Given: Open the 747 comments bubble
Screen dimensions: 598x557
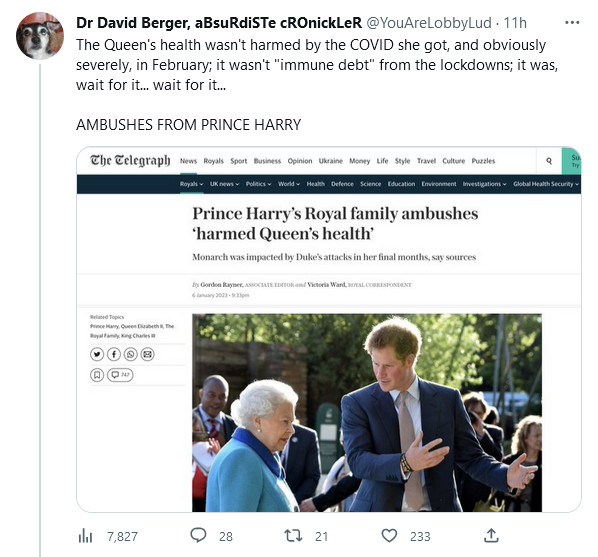Looking at the screenshot, I should [120, 375].
